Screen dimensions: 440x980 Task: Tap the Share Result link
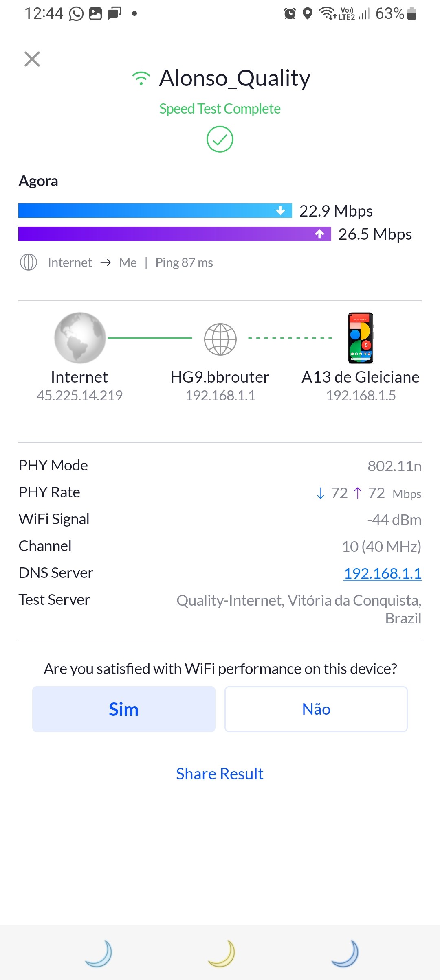220,774
